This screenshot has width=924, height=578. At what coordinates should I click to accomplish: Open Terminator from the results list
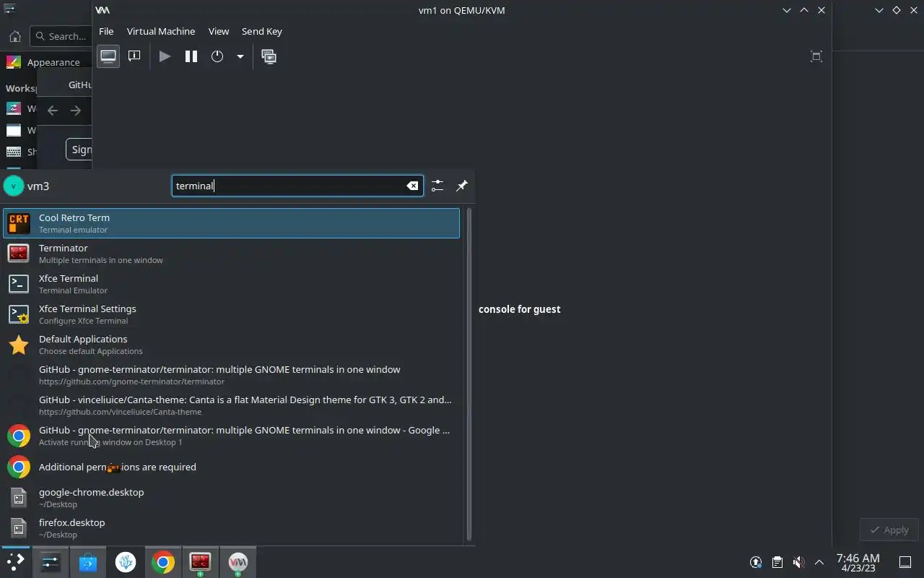(231, 254)
